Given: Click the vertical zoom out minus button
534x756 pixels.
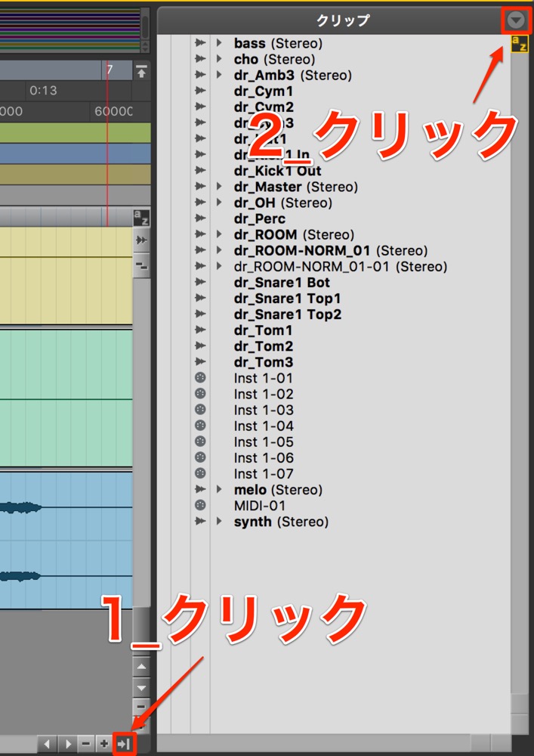Looking at the screenshot, I should pyautogui.click(x=141, y=708).
